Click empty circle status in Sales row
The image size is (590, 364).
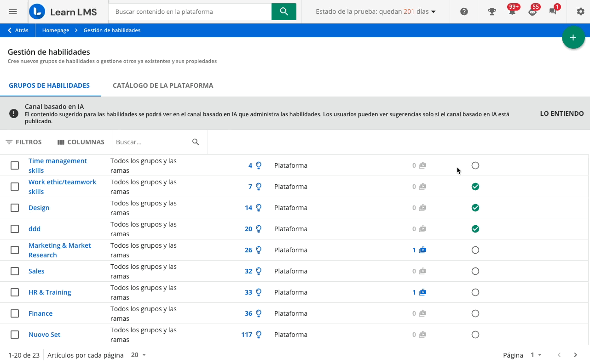475,271
